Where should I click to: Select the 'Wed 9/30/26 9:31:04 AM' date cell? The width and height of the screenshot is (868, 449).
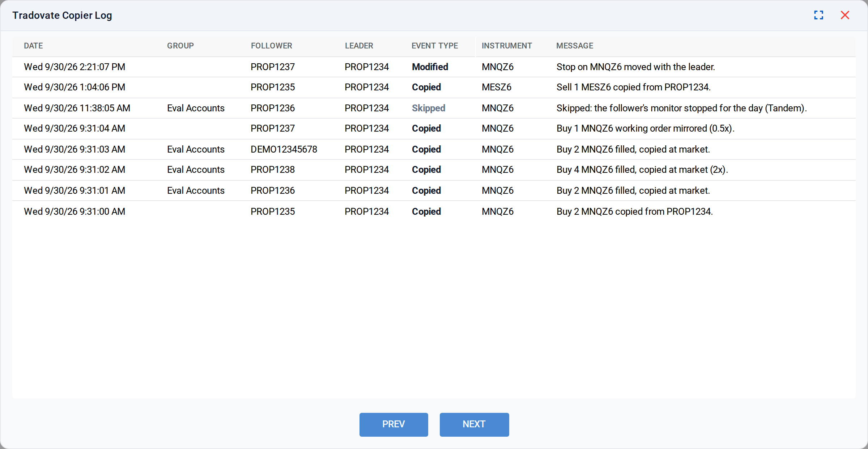click(x=75, y=128)
